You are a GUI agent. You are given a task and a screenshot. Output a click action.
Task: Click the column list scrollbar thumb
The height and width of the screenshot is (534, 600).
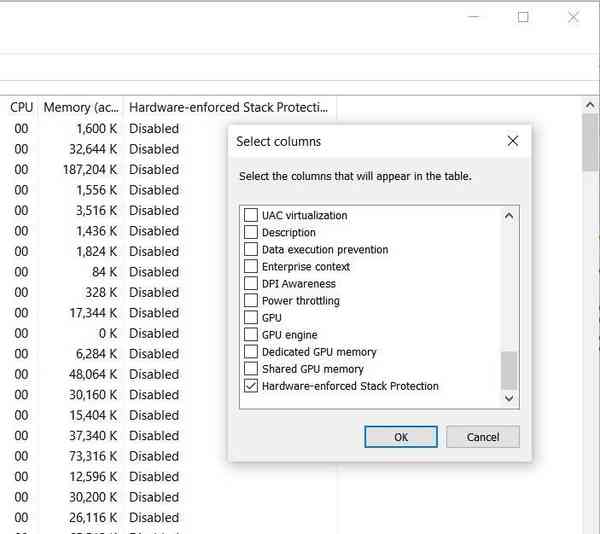(x=509, y=370)
